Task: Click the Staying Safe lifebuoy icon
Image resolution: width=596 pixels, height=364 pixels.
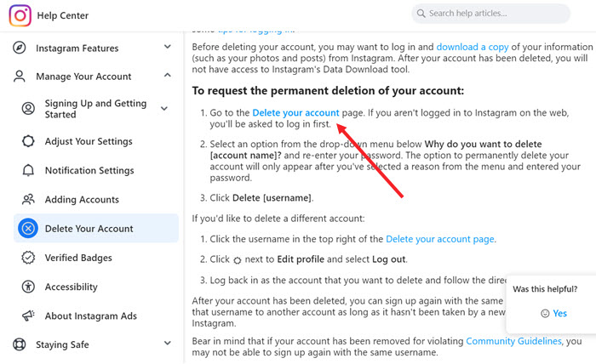Action: (x=20, y=344)
